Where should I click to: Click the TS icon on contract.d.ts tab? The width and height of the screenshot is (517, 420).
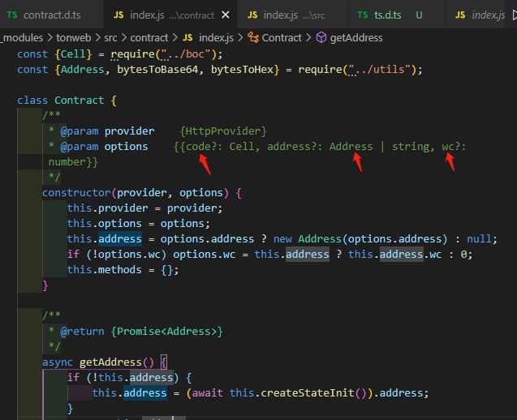12,15
